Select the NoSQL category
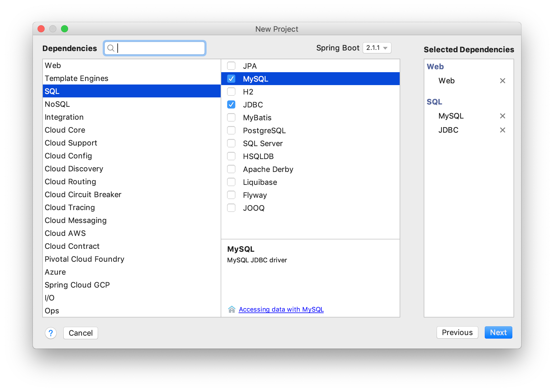554x392 pixels. click(131, 104)
